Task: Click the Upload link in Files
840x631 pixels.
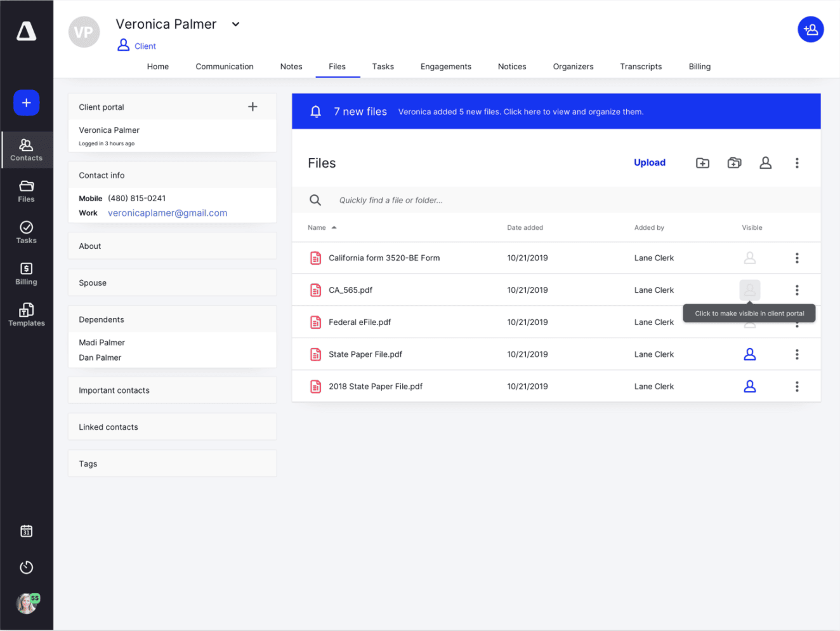Action: (x=650, y=163)
